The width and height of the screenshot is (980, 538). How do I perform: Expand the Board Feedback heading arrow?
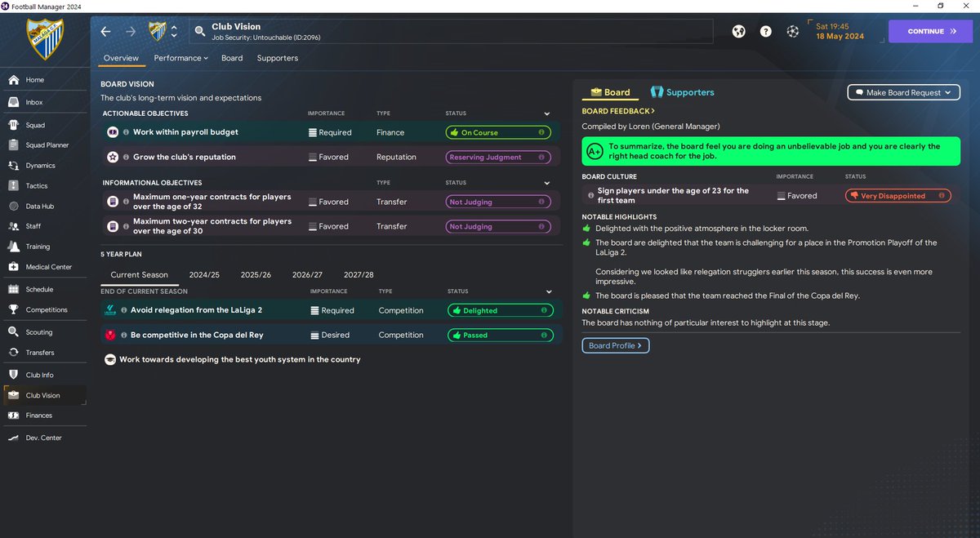coord(653,111)
